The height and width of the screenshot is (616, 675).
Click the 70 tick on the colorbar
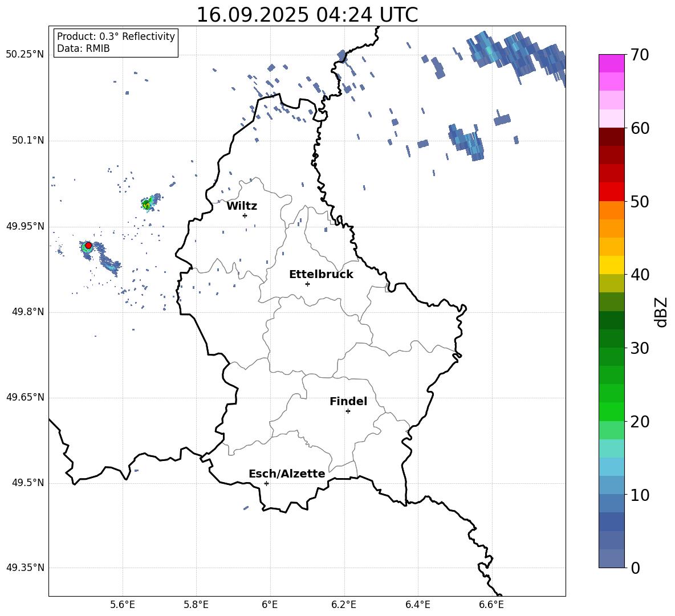tap(640, 55)
